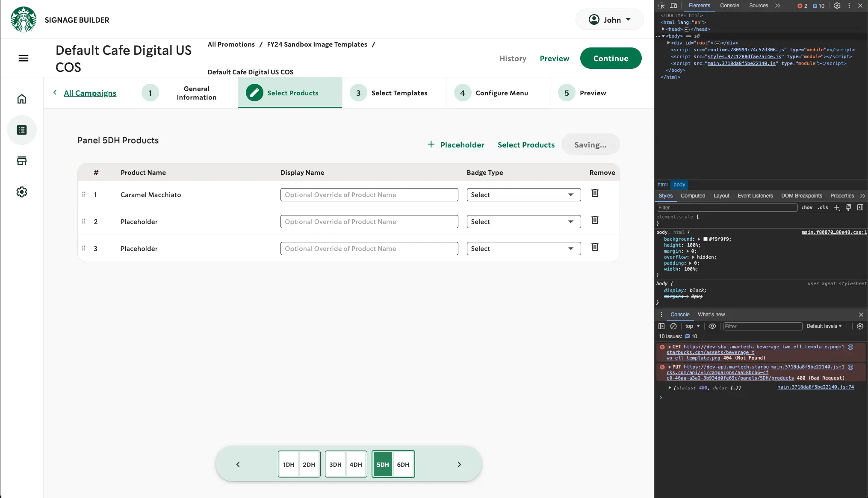
Task: Expand the head element in DOM tree
Action: [663, 29]
